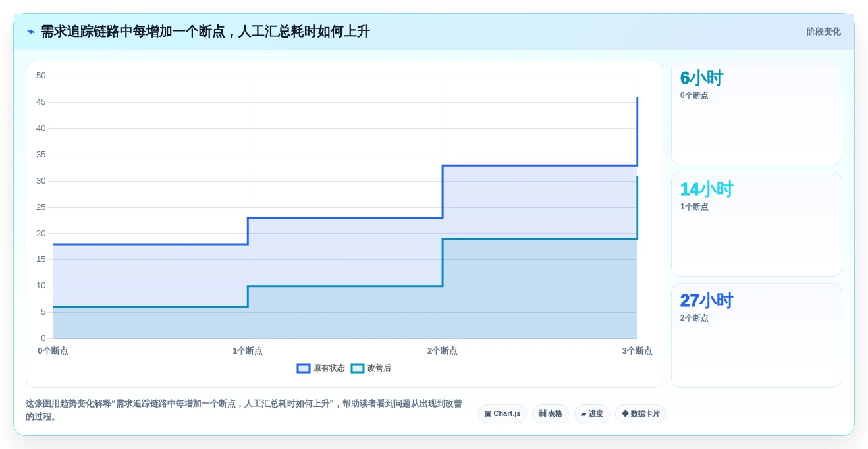The height and width of the screenshot is (449, 868).
Task: Click the 2个断点 axis label
Action: coord(443,351)
